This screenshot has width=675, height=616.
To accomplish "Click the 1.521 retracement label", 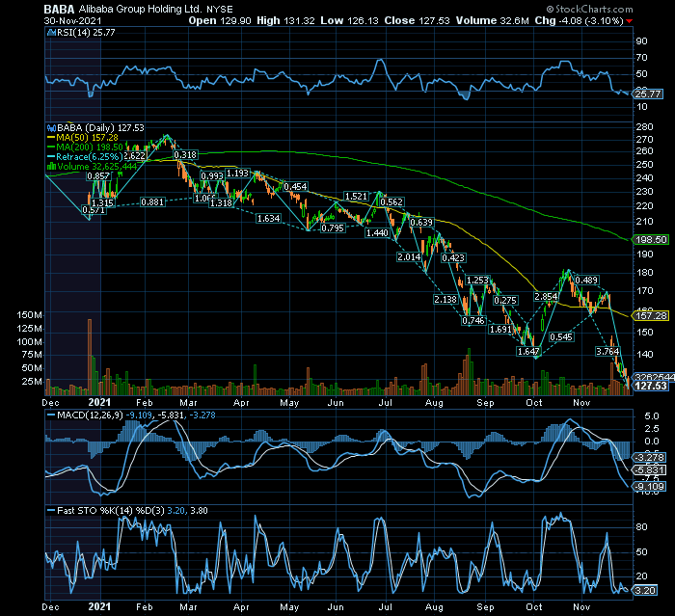I will pyautogui.click(x=356, y=197).
